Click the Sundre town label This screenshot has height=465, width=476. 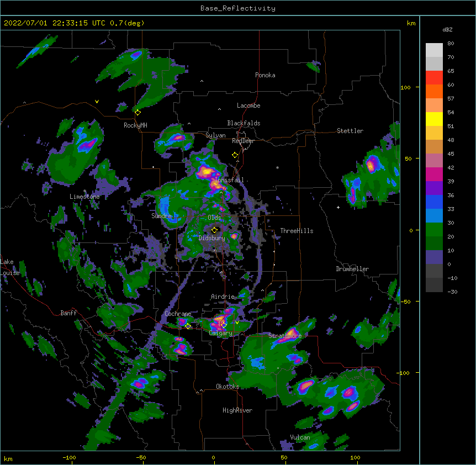pyautogui.click(x=161, y=216)
